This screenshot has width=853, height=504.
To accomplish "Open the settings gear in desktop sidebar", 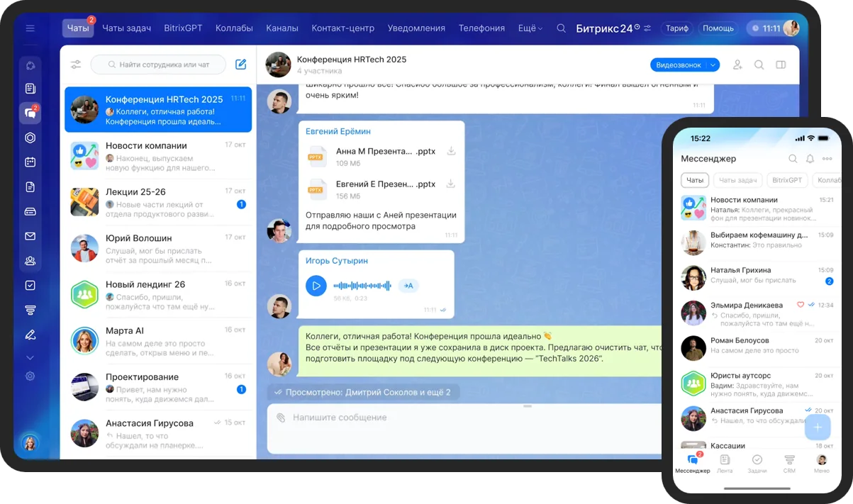I will pos(30,376).
